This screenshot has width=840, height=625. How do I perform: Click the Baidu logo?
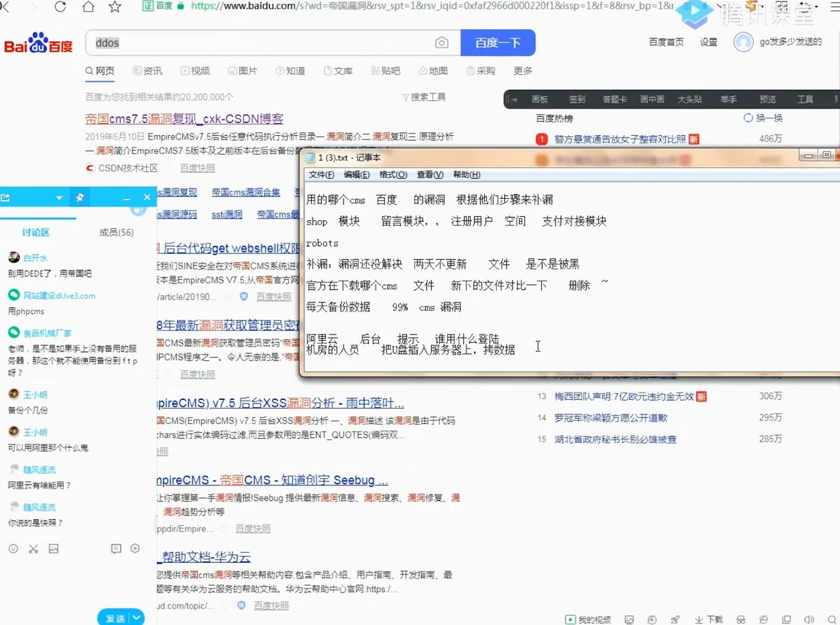(39, 43)
